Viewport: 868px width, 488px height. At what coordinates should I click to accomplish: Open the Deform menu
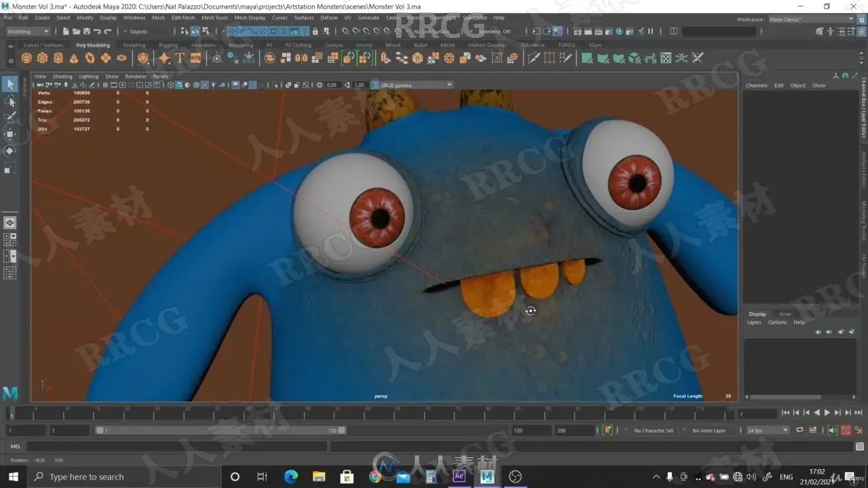coord(329,18)
